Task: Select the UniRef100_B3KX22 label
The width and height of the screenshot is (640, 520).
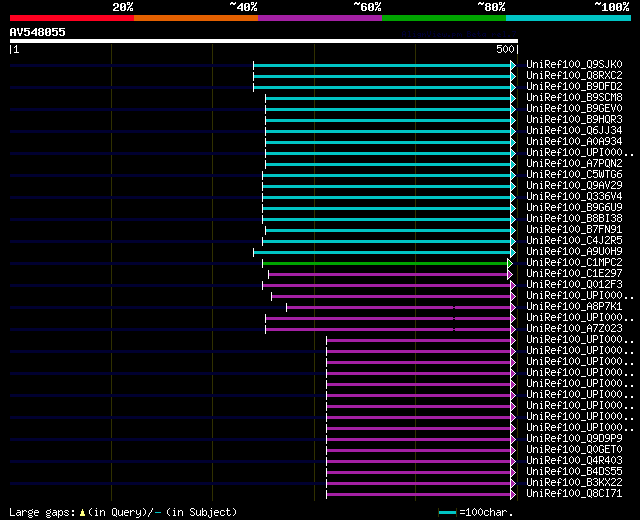Action: coord(574,483)
